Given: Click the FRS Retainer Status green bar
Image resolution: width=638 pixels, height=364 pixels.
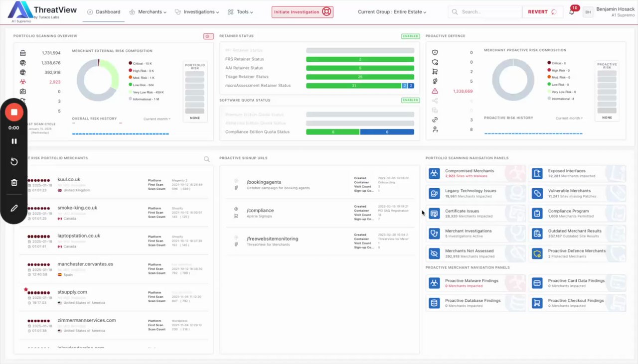Looking at the screenshot, I should [360, 59].
